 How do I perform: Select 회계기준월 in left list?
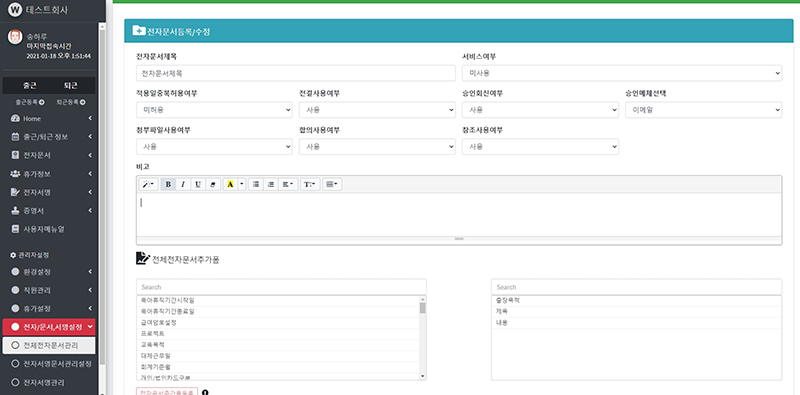(278, 367)
